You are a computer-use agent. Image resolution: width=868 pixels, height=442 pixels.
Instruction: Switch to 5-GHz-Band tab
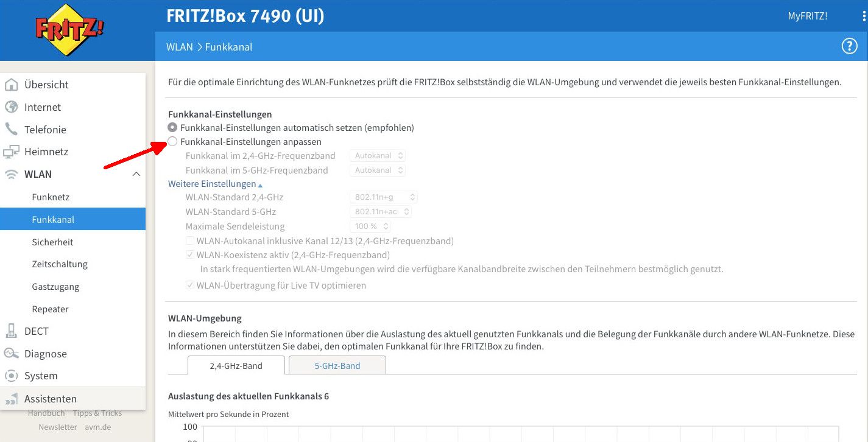coord(337,366)
